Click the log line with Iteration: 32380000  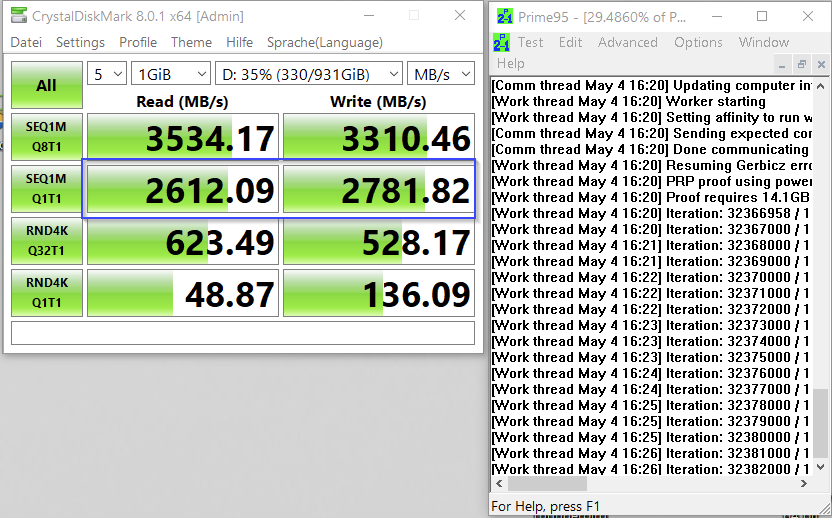pos(652,437)
